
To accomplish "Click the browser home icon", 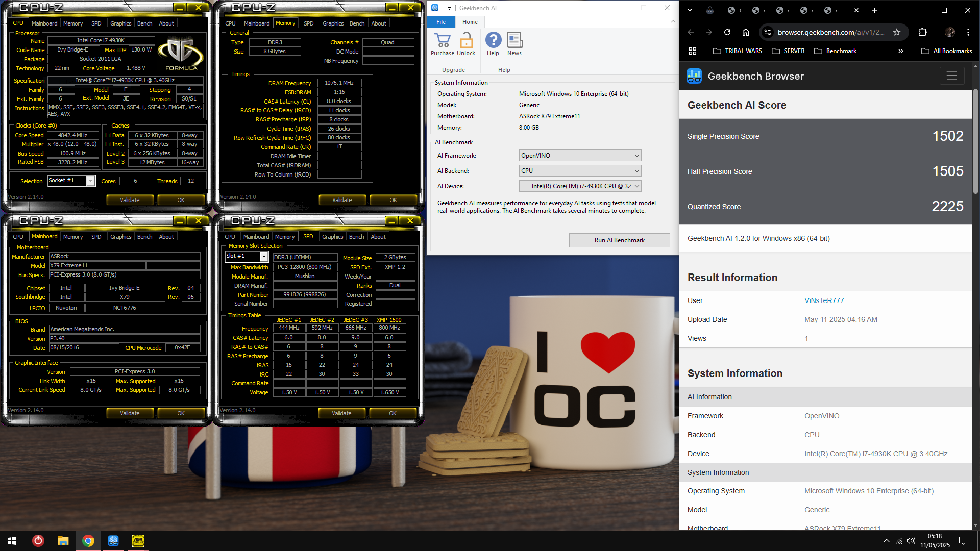I will [x=746, y=32].
